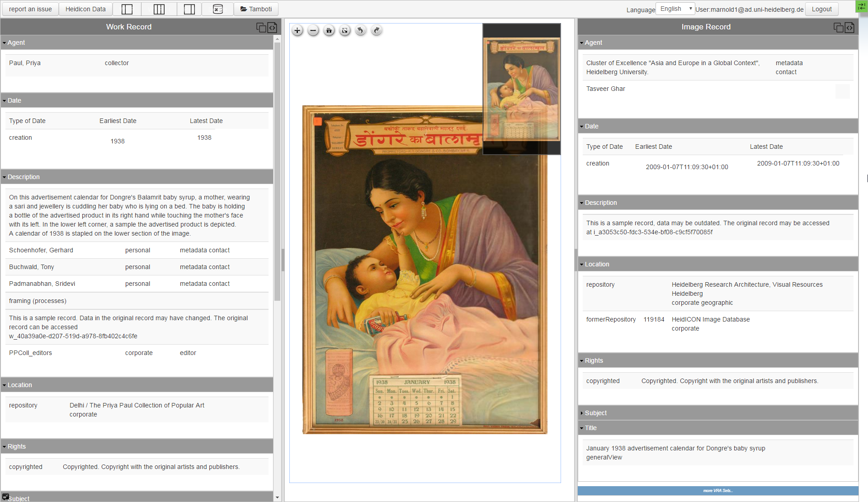Click Work Record XML code icon
The width and height of the screenshot is (868, 502).
(x=272, y=28)
